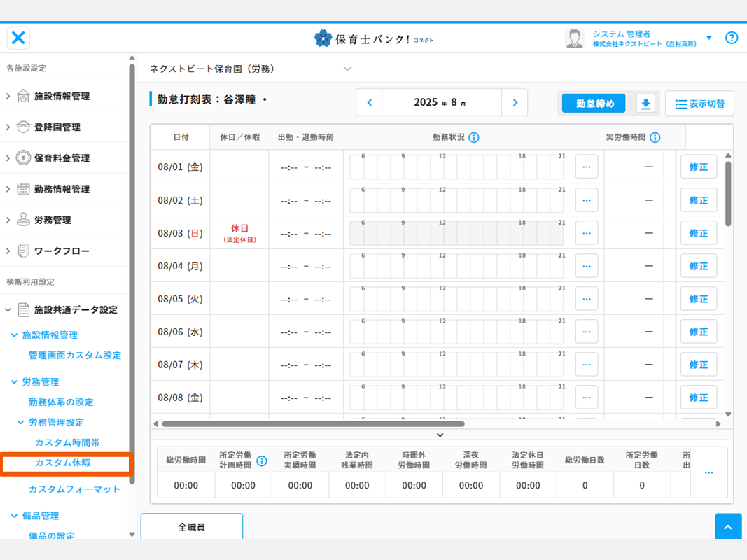Select カスタム休暇 in the sidebar
The height and width of the screenshot is (560, 747).
tap(63, 463)
